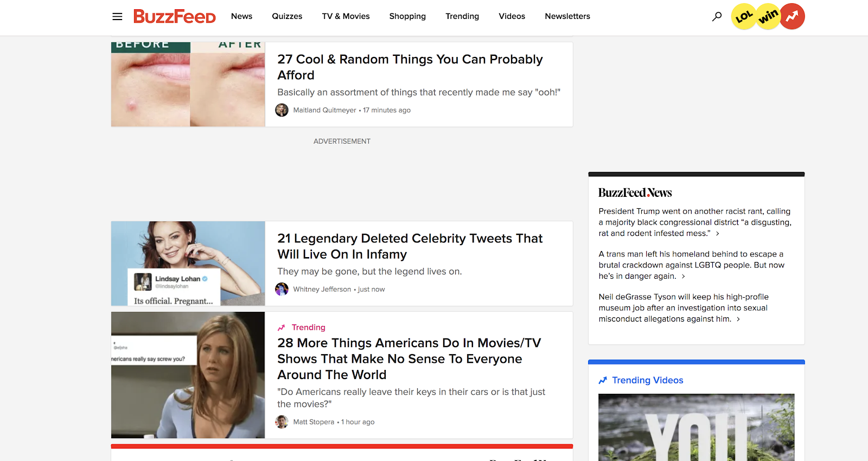This screenshot has width=868, height=461.
Task: Open the red trending arrow badge
Action: [793, 17]
